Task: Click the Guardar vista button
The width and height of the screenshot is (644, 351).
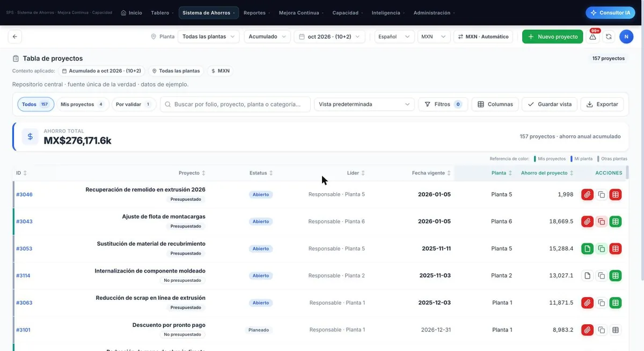Action: pos(550,104)
